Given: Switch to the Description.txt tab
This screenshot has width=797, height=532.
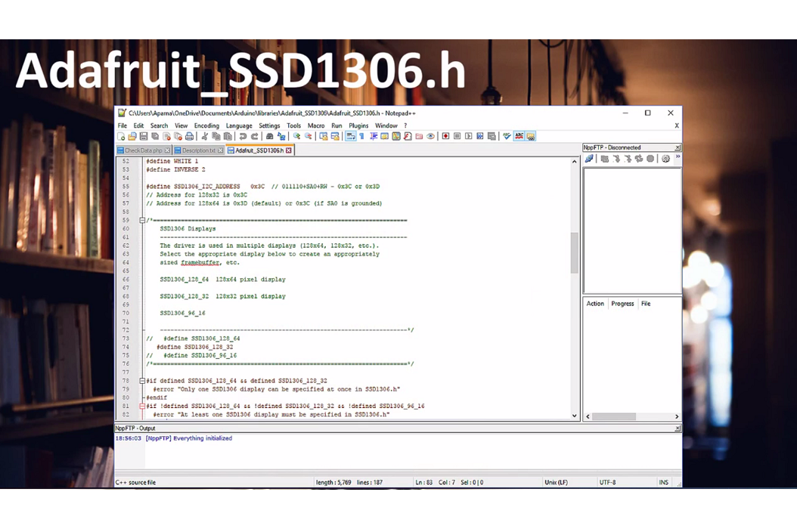Looking at the screenshot, I should click(198, 150).
